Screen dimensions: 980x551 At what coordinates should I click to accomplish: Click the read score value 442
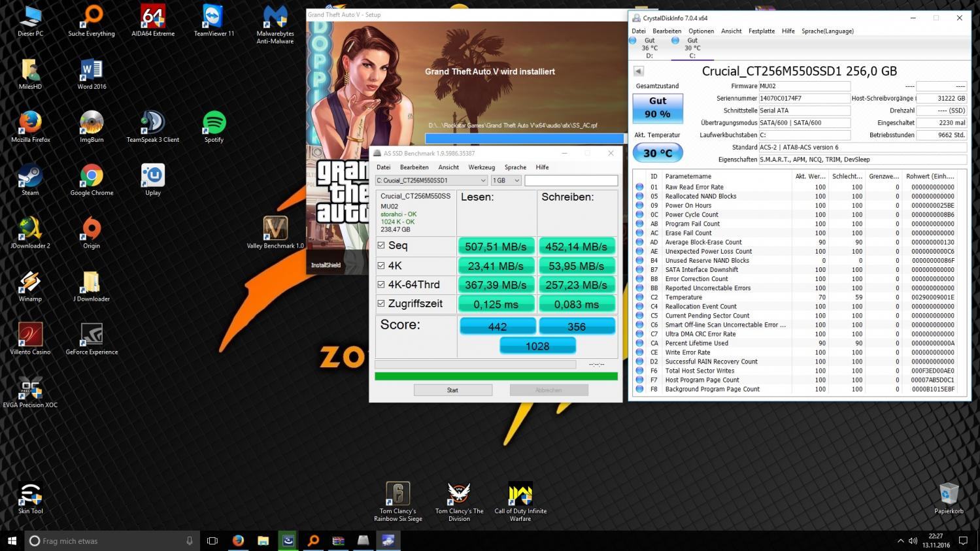click(x=498, y=326)
